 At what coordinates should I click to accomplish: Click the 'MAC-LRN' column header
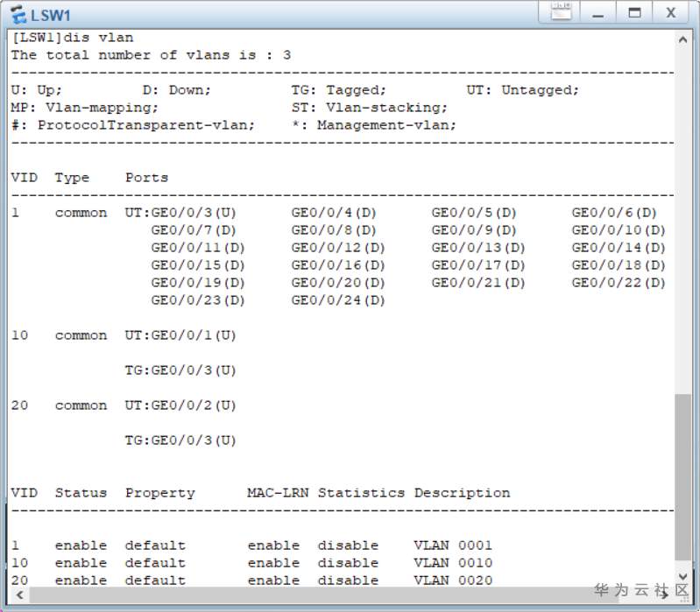point(278,493)
